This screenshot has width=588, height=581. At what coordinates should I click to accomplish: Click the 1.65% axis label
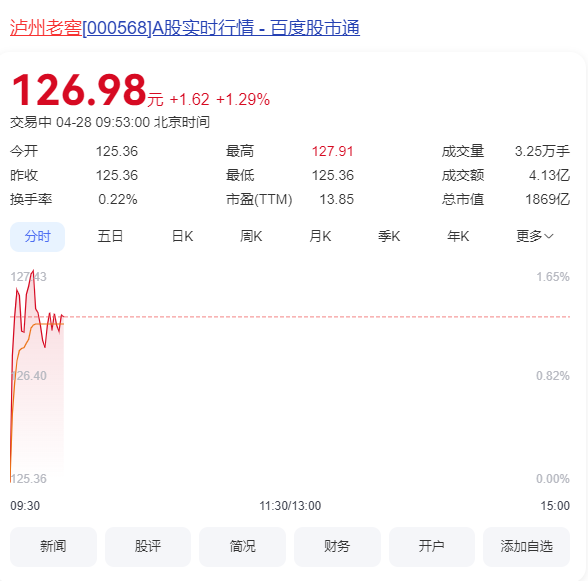tap(553, 277)
